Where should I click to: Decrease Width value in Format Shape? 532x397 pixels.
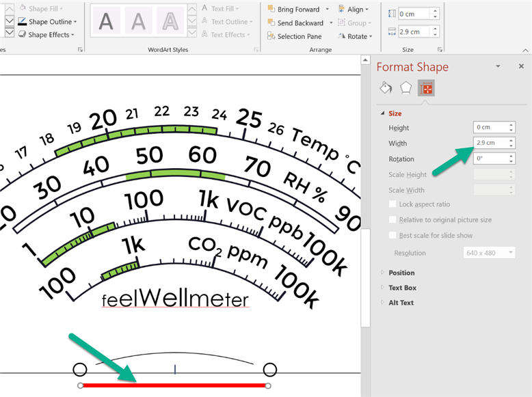point(511,146)
